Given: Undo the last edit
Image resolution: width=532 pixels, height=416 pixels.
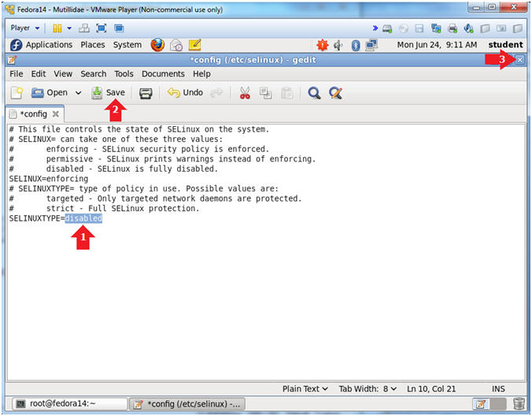Looking at the screenshot, I should pos(185,92).
